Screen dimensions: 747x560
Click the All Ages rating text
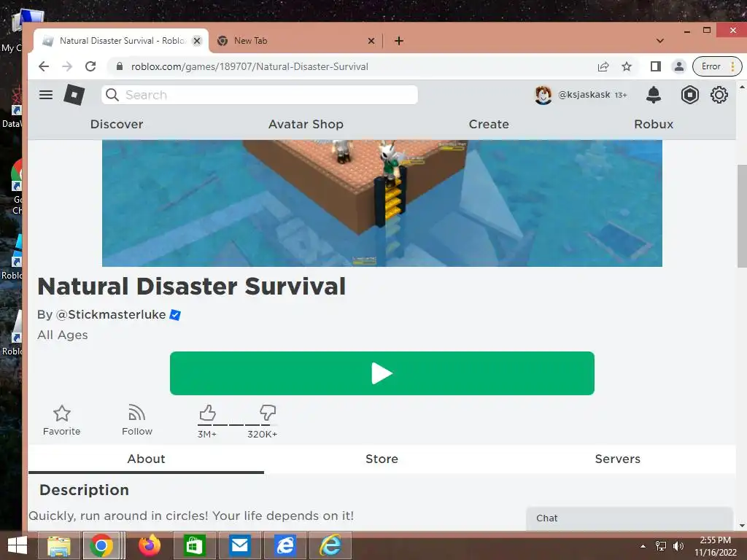63,335
